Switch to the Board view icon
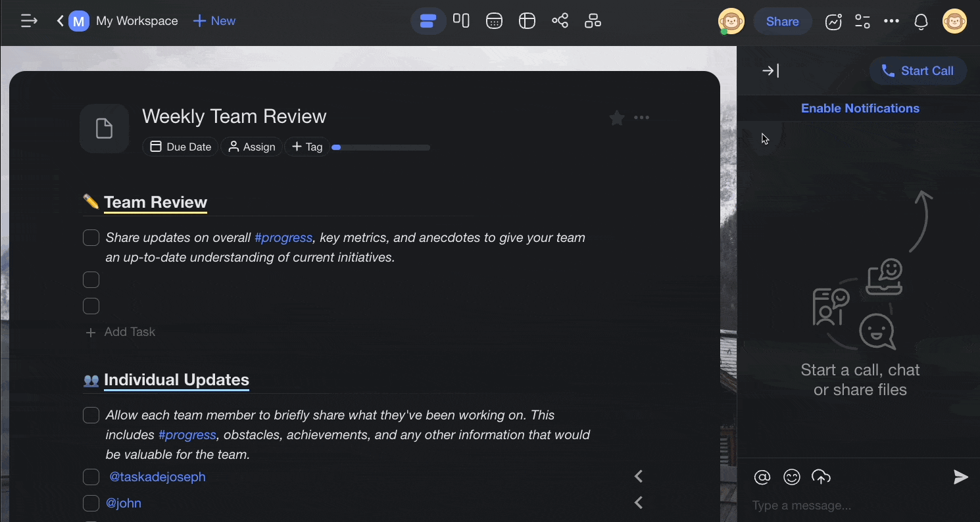The height and width of the screenshot is (522, 980). point(461,20)
